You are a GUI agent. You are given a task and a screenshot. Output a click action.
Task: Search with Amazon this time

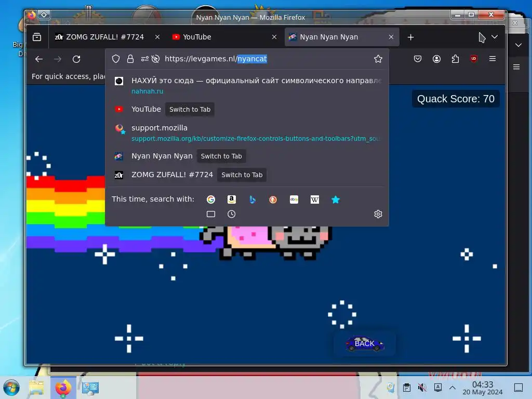pos(231,199)
